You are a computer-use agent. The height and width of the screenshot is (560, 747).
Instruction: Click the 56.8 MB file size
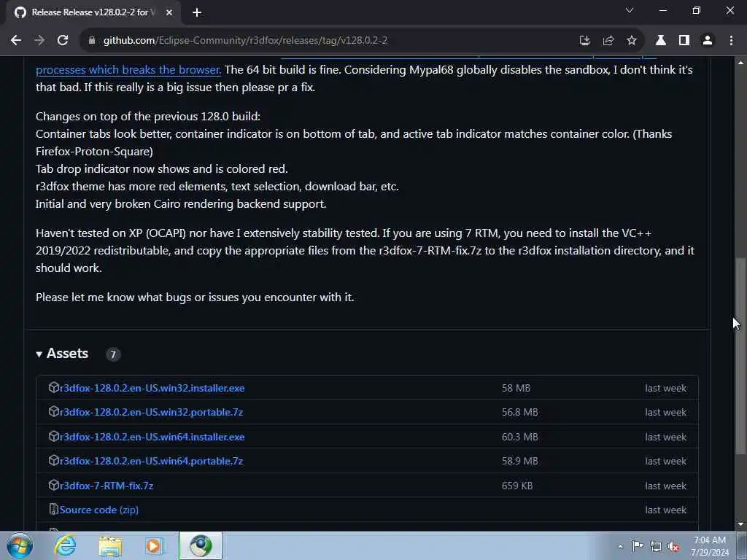point(519,413)
